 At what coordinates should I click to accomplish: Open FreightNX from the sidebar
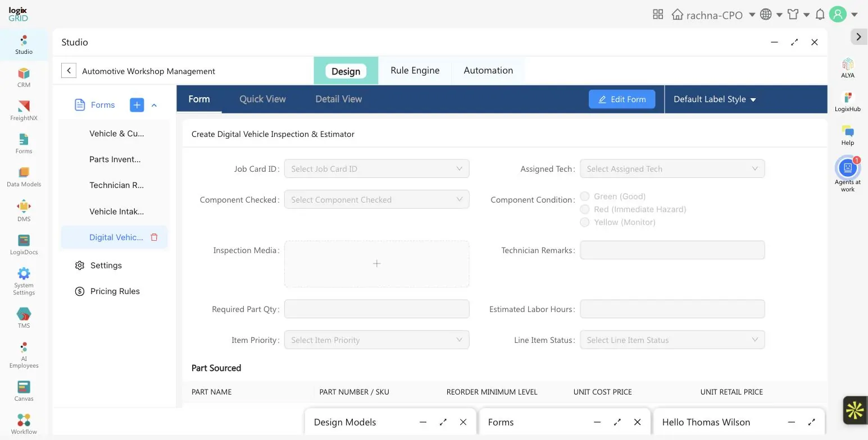tap(24, 111)
